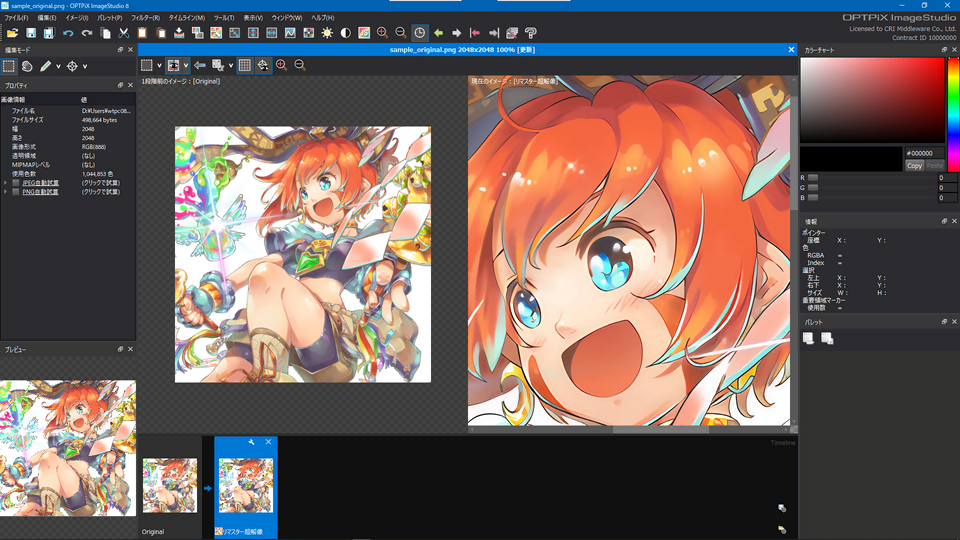Open settings wrench on リマスター超解像 step
Viewport: 960px width, 540px height.
click(x=252, y=442)
